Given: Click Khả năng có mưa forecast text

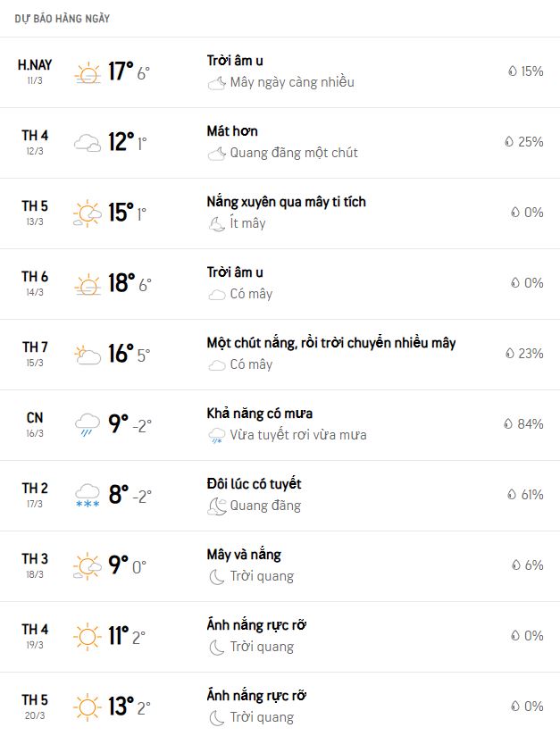Looking at the screenshot, I should (260, 414).
